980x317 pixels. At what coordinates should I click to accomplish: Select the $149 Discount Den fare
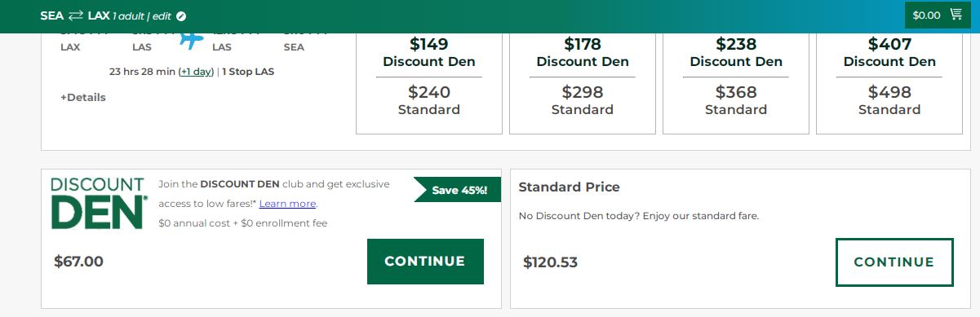pos(429,52)
